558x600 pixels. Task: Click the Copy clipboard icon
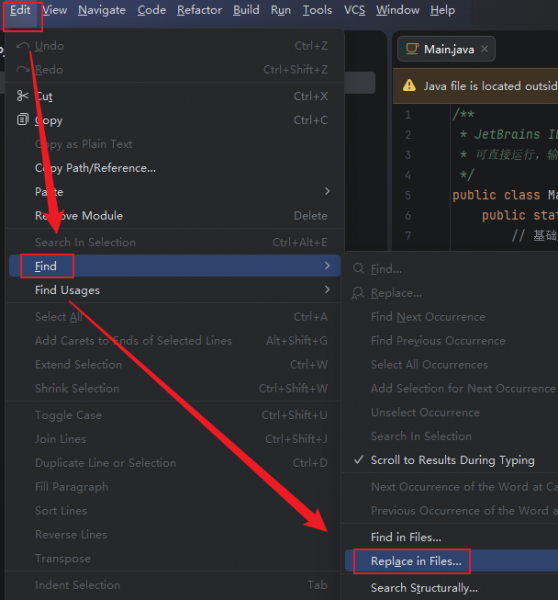pos(23,119)
